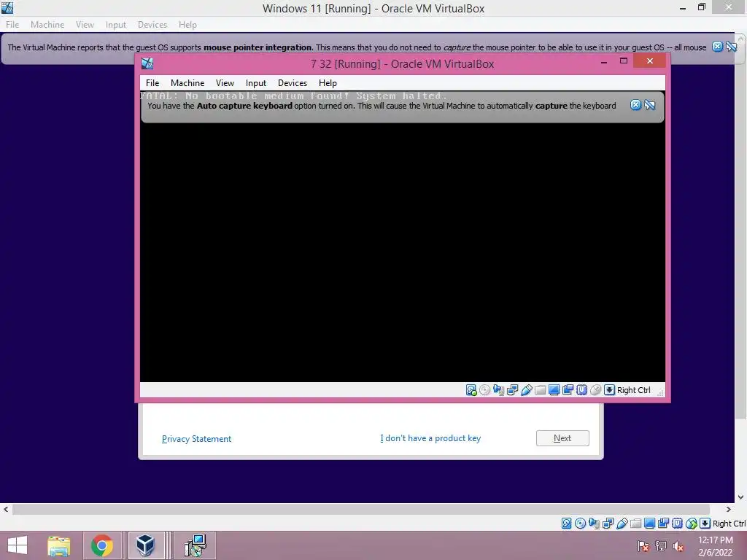Open Help menu in 7 32 window
Viewport: 747px width, 560px height.
pyautogui.click(x=328, y=83)
